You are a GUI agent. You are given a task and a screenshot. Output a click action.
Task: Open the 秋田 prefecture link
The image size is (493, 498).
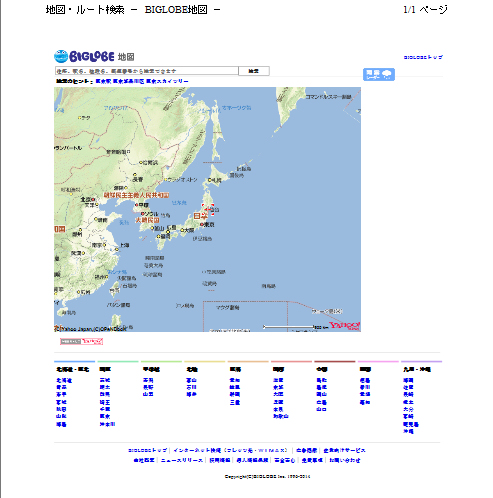point(61,409)
